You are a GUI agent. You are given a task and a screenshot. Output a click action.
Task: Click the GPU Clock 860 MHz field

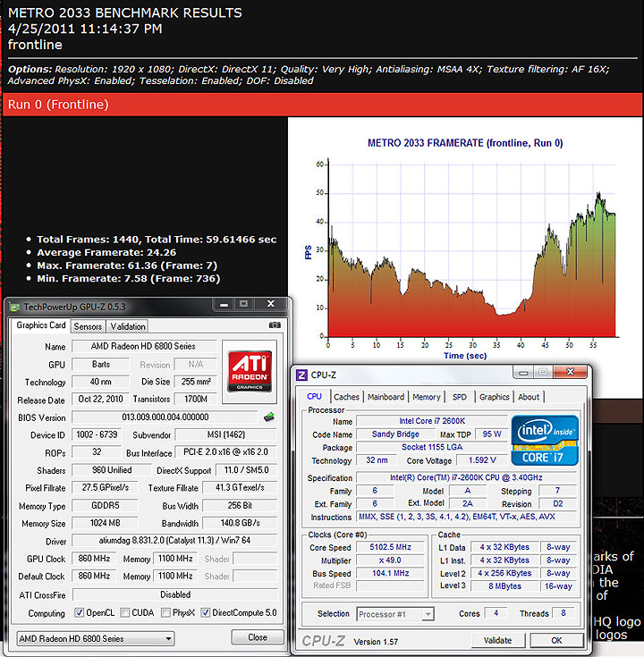click(94, 559)
